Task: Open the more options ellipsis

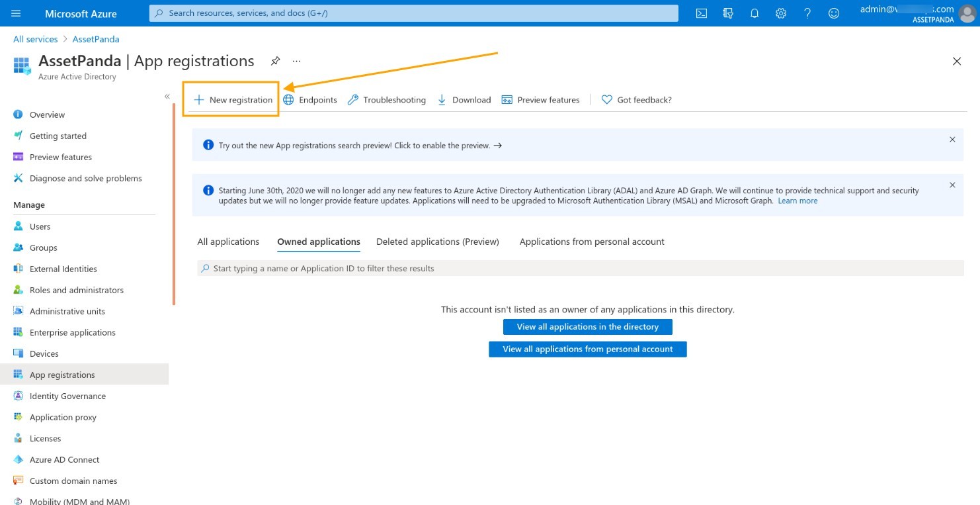Action: tap(296, 61)
